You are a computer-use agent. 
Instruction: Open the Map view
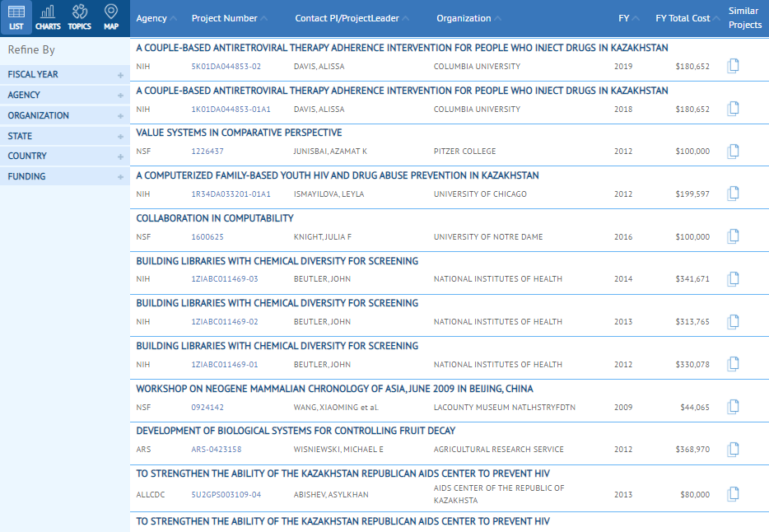[x=111, y=17]
